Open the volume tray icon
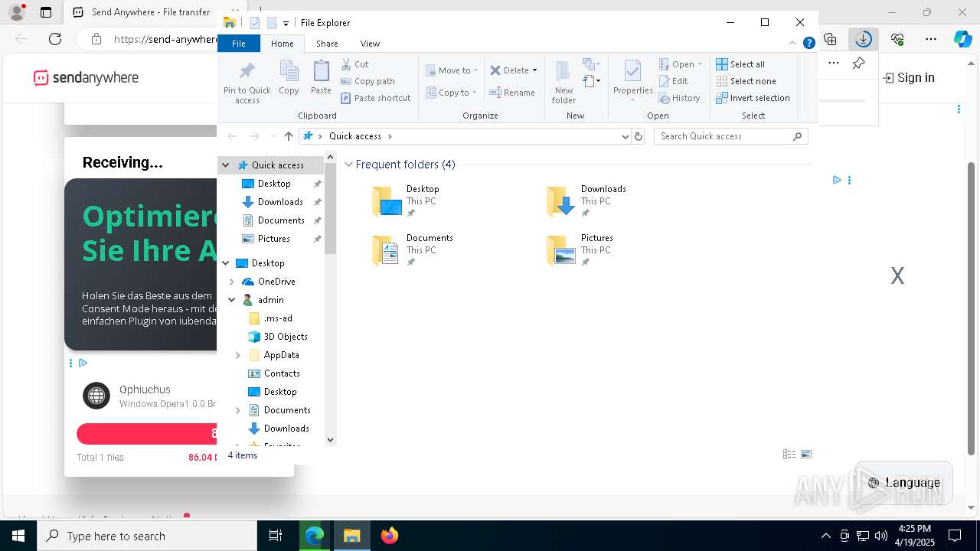980x551 pixels. (x=881, y=536)
